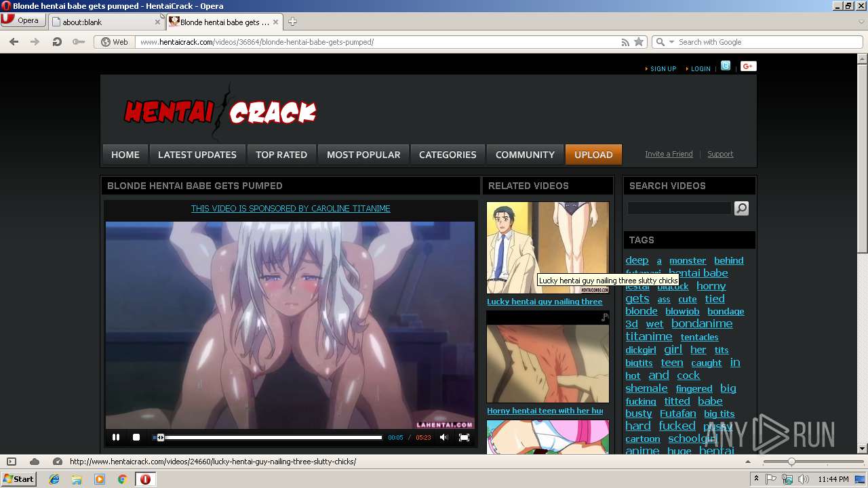Click the RSS feed icon in address bar
This screenshot has width=868, height=488.
[625, 42]
